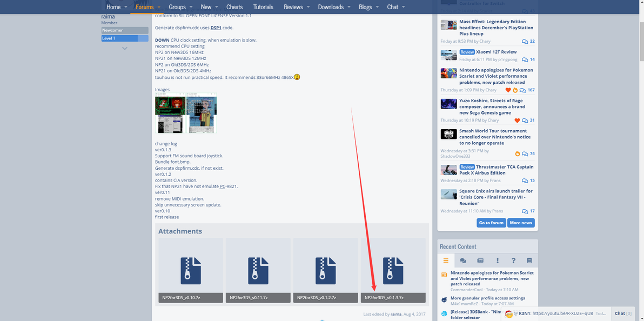The image size is (644, 321).
Task: Expand user info chevron below Level 1
Action: pos(125,49)
